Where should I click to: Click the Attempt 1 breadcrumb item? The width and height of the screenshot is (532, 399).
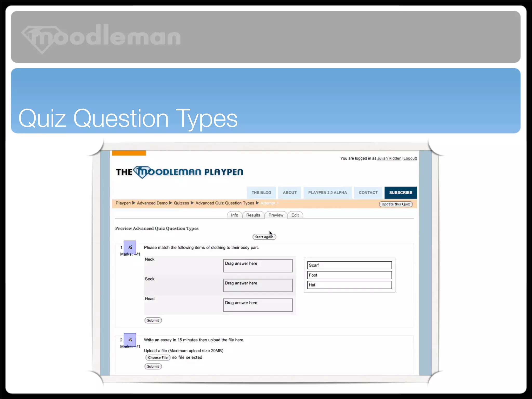pyautogui.click(x=269, y=203)
